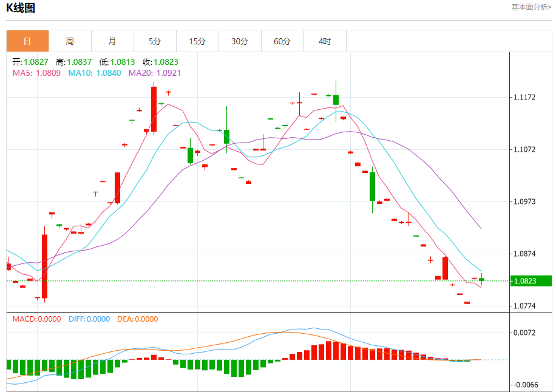Choose the 30分 chart interval
Viewport: 556px width, 392px height.
point(240,41)
